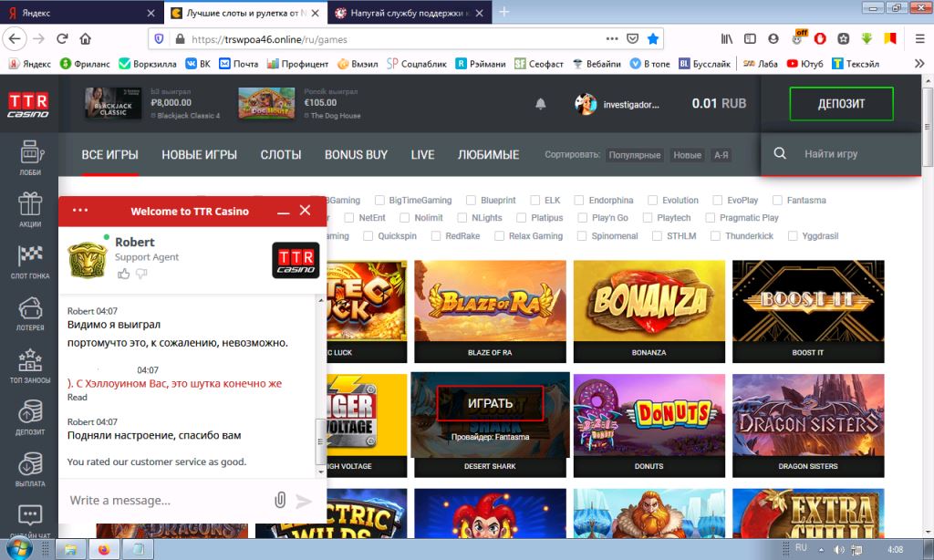The height and width of the screenshot is (560, 934).
Task: Open page actions three-dot menu in address bar
Action: click(612, 38)
